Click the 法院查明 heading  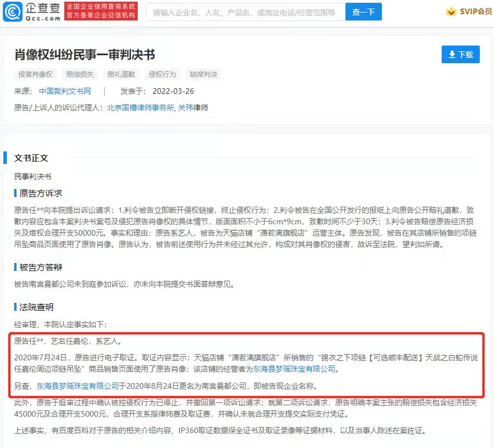36,307
